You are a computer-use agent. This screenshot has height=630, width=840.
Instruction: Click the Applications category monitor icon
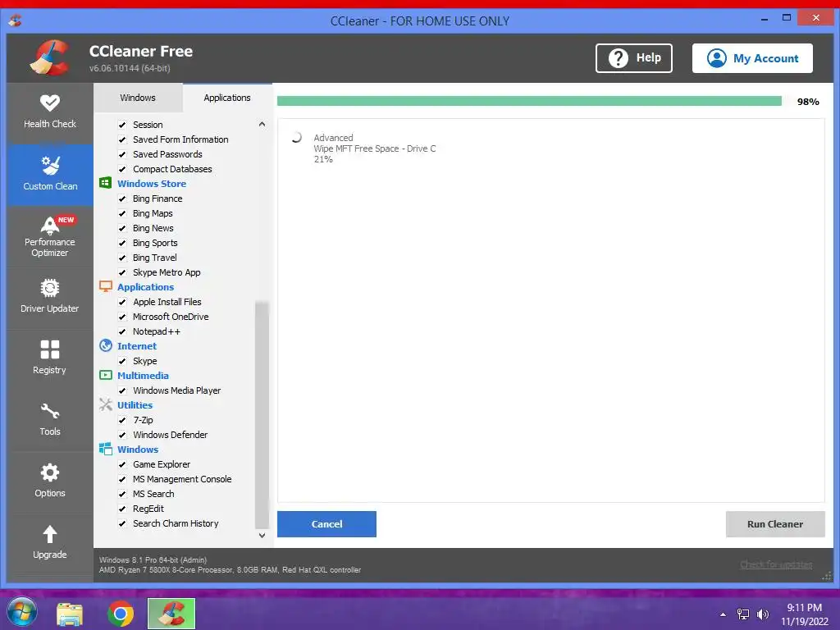106,286
